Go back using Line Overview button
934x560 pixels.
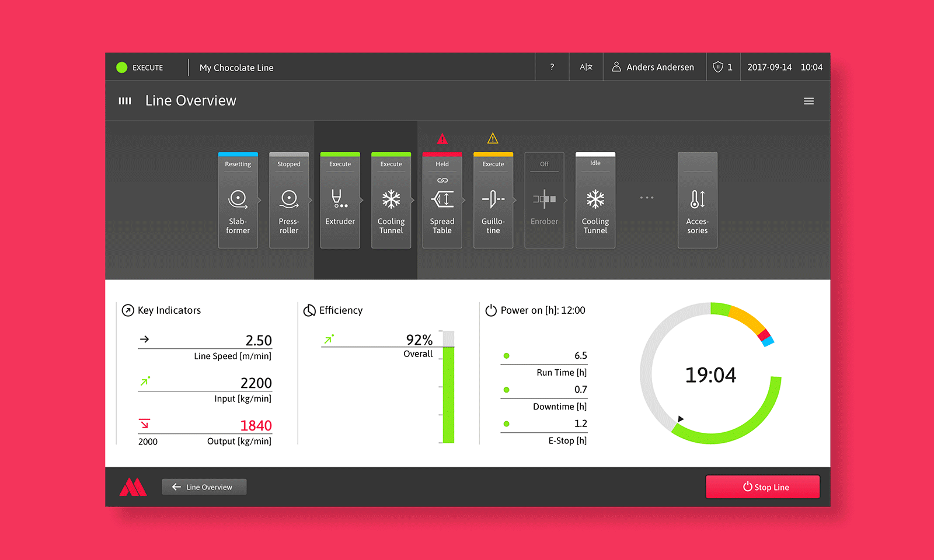click(x=204, y=487)
